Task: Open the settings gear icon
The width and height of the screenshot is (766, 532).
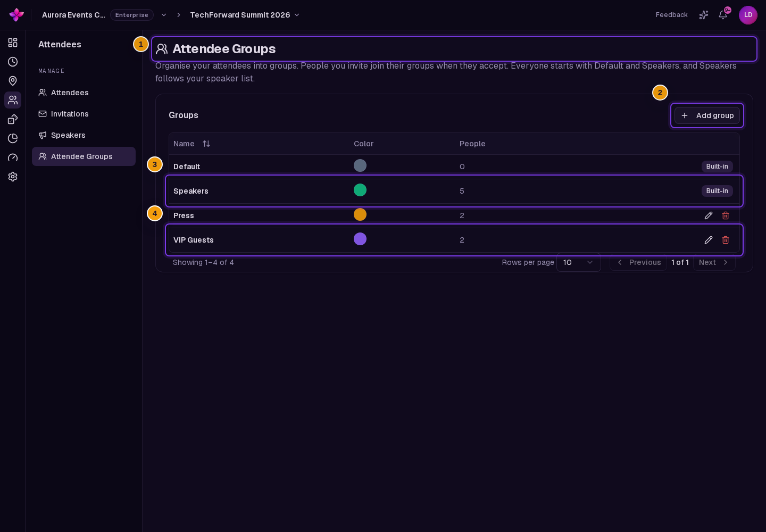Action: (x=13, y=177)
